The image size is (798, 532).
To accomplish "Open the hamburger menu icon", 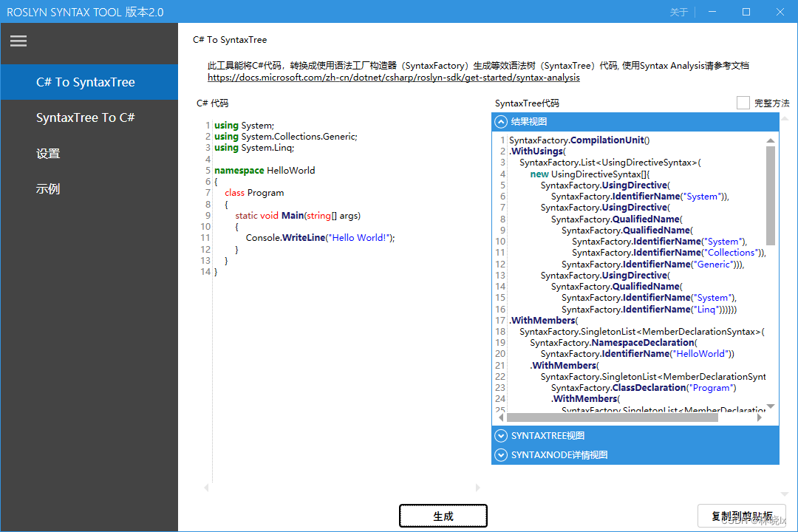I will pos(18,41).
